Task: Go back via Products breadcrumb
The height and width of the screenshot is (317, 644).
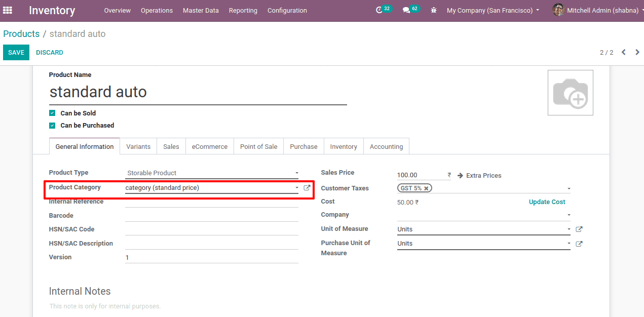Action: tap(21, 34)
